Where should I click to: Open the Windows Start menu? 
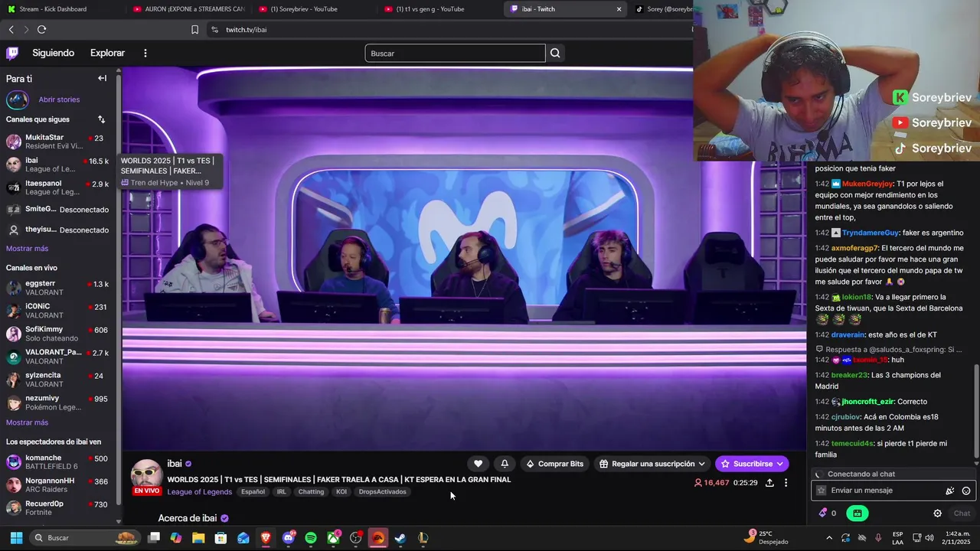[x=16, y=538]
